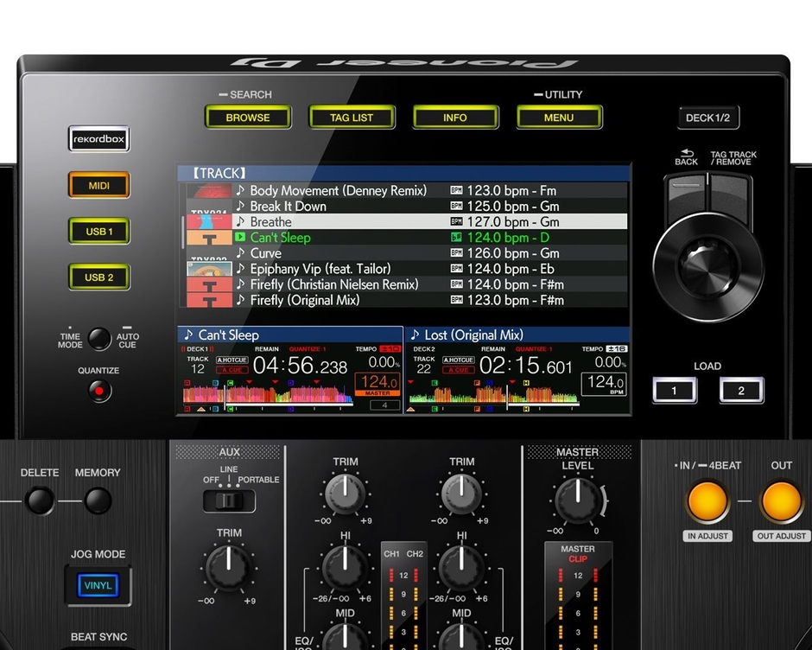Screen dimensions: 812x650
Task: Open the TAG LIST screen
Action: coord(352,118)
